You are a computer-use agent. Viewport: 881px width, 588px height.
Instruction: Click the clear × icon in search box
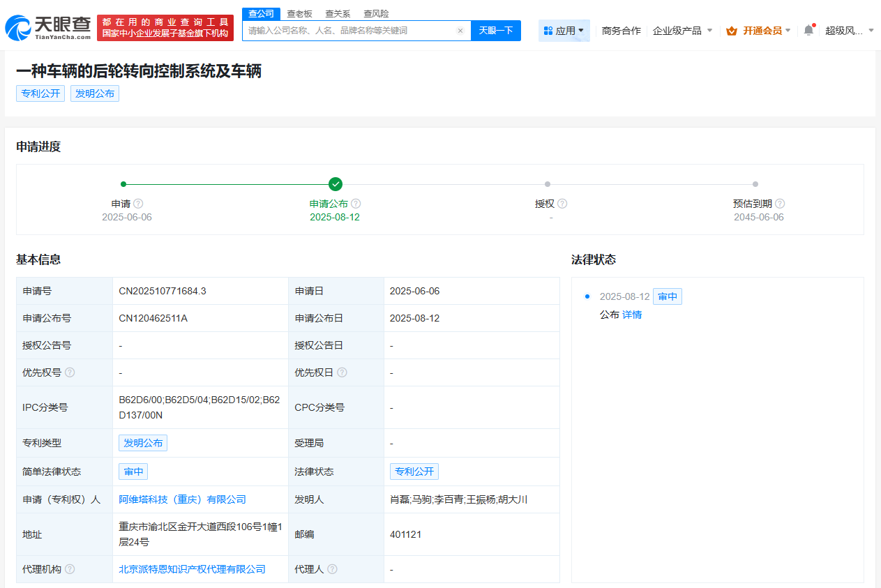coord(460,31)
